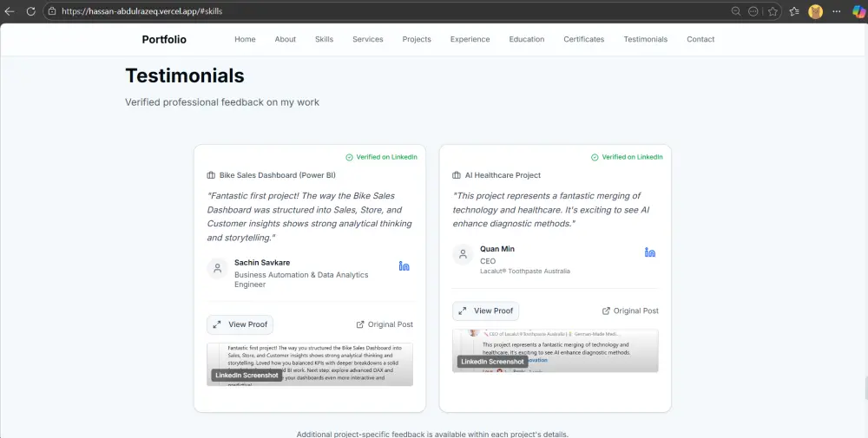868x438 pixels.
Task: Click the page vertical scrollbar thumb
Action: click(865, 387)
